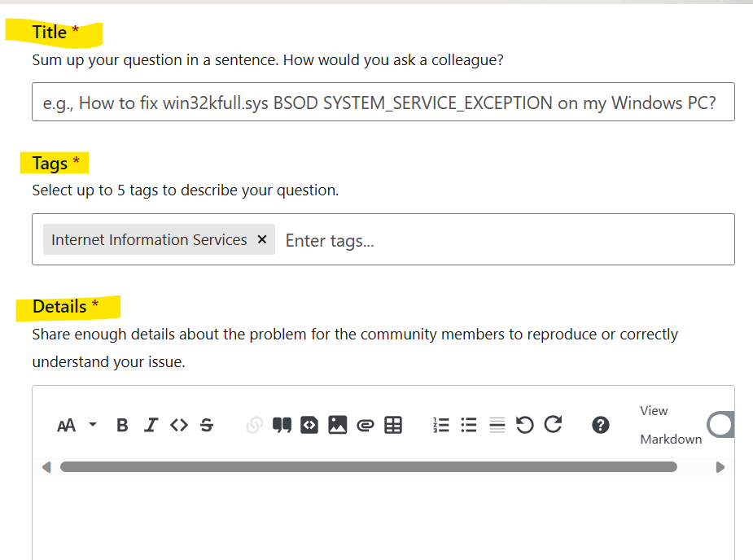The image size is (753, 560).
Task: Click the Title input field
Action: coord(383,103)
